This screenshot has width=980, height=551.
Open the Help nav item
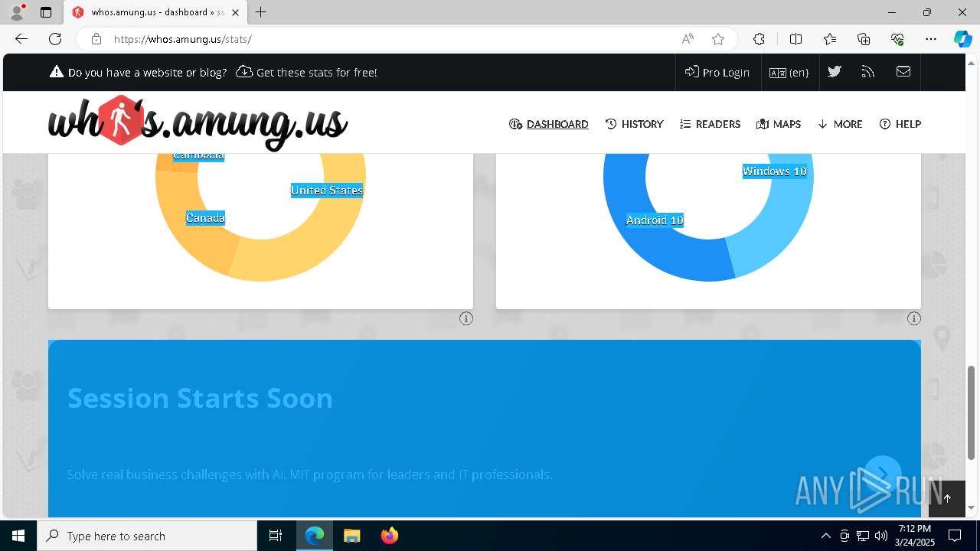(900, 124)
